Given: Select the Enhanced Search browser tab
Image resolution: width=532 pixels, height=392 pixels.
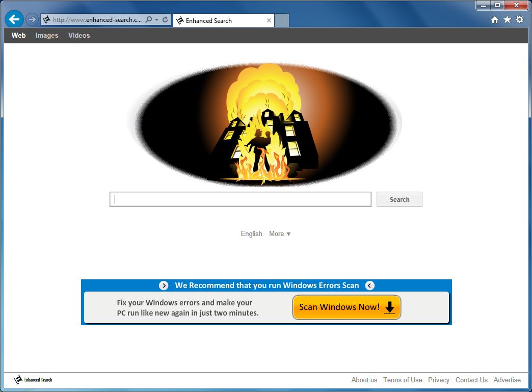Looking at the screenshot, I should click(x=224, y=20).
